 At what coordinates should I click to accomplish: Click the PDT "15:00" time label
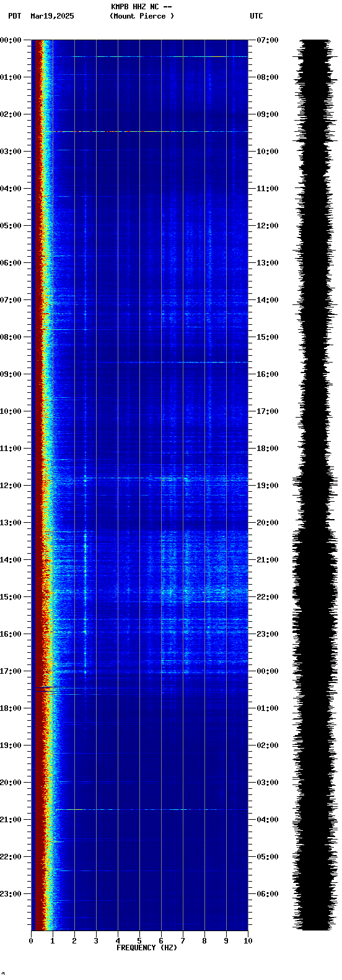click(x=11, y=597)
